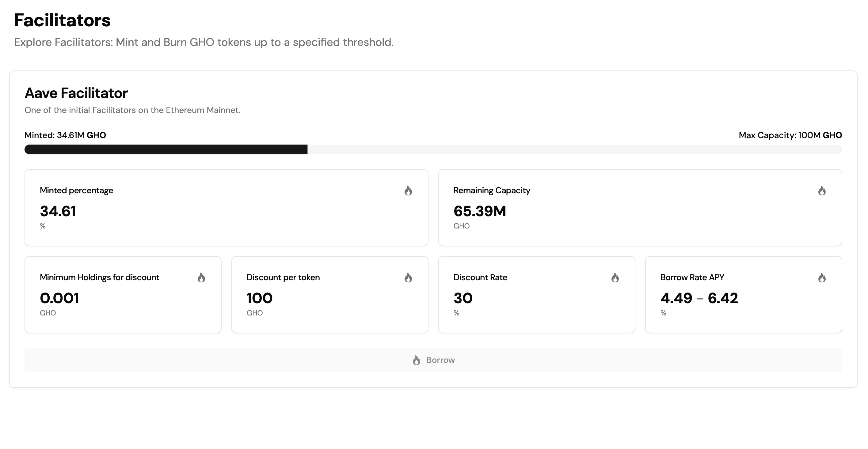
Task: Click flame icon in Minimum Holdings card
Action: (201, 277)
